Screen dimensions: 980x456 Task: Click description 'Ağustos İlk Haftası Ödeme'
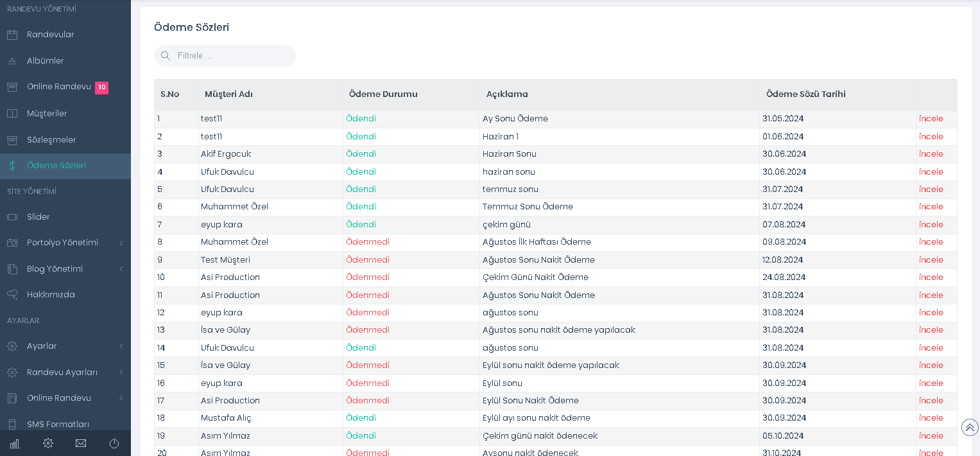tap(537, 242)
